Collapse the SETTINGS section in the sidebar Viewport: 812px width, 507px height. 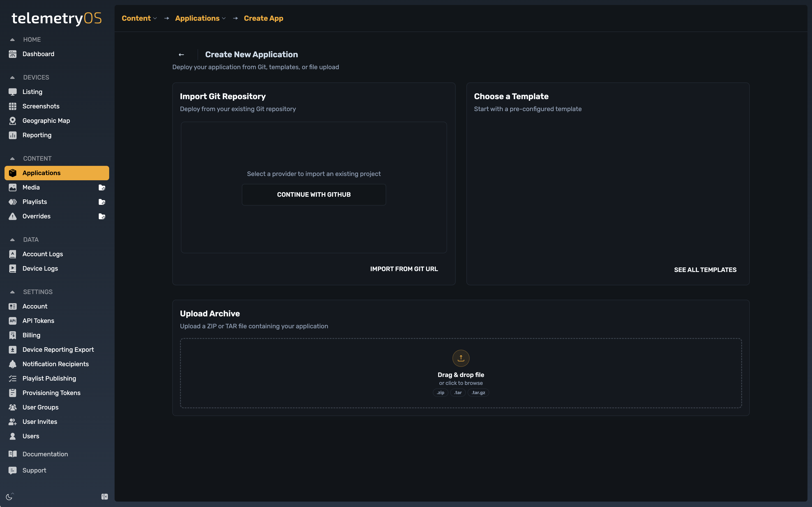(12, 292)
